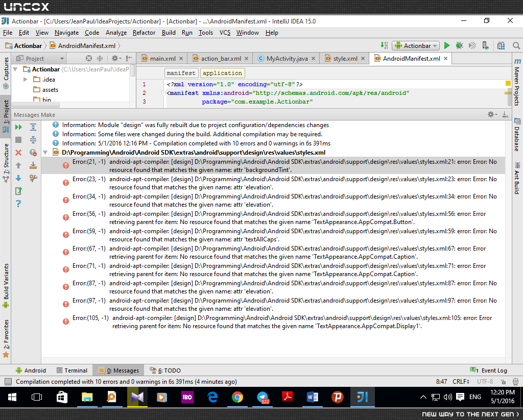523x420 pixels.
Task: Fold the manifest tag in editor
Action: tap(163, 93)
